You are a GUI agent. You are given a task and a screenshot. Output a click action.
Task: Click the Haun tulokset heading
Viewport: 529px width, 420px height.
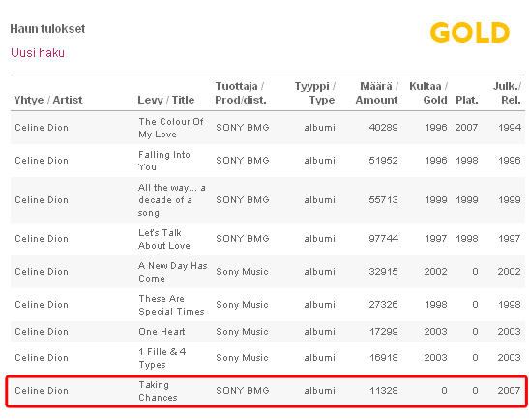tap(47, 29)
